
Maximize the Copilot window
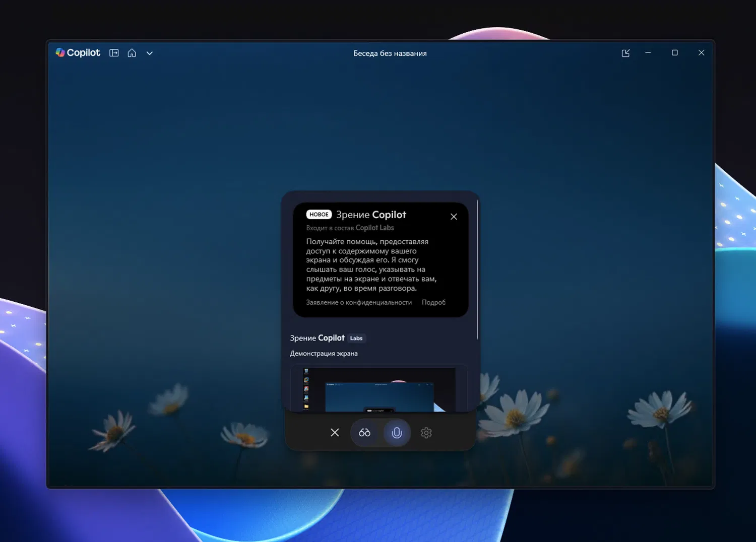674,52
